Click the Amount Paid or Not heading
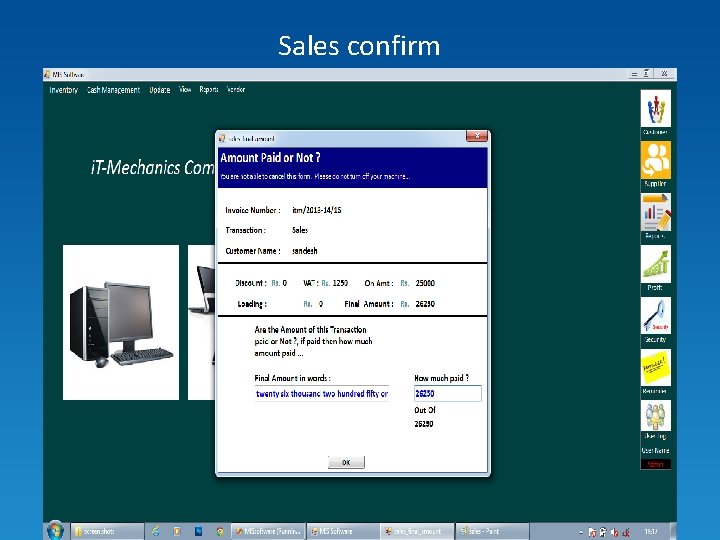The height and width of the screenshot is (540, 720). pos(270,158)
